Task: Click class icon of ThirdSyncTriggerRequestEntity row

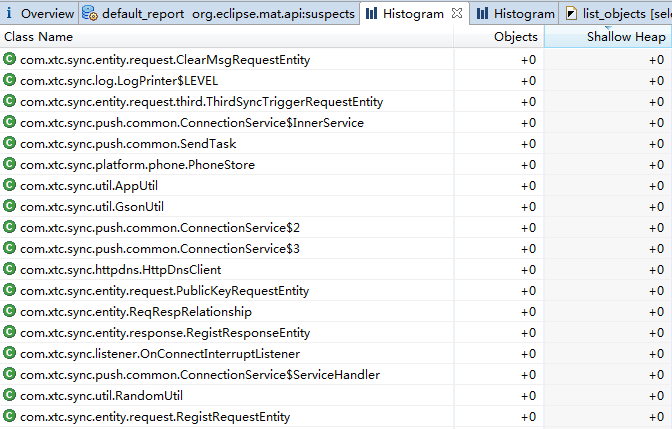Action: 9,101
